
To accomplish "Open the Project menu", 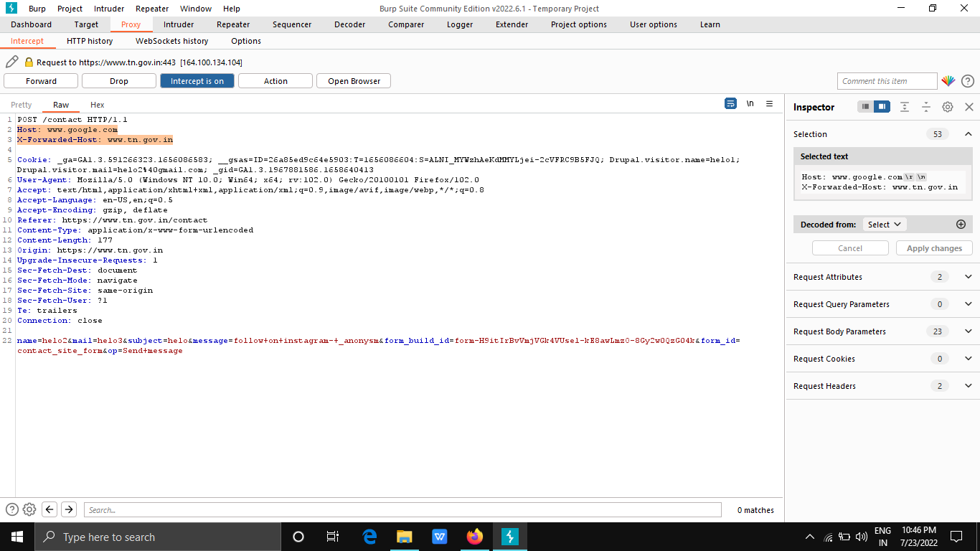I will [70, 9].
